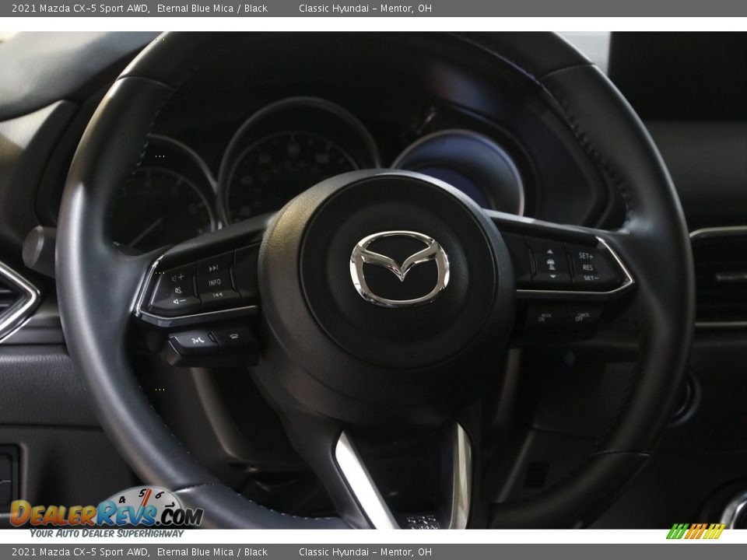The height and width of the screenshot is (560, 747).
Task: Tap the volume up button on steering wheel
Action: click(x=178, y=277)
